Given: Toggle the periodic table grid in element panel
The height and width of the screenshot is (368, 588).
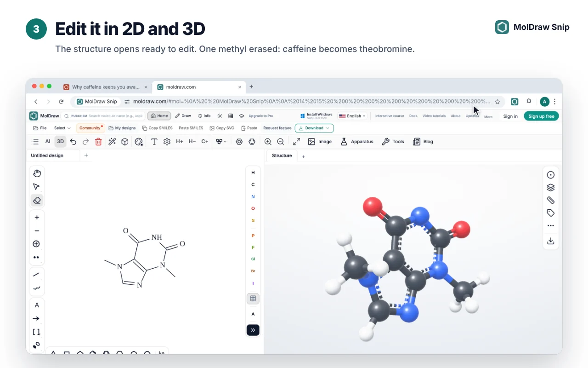Looking at the screenshot, I should (253, 299).
